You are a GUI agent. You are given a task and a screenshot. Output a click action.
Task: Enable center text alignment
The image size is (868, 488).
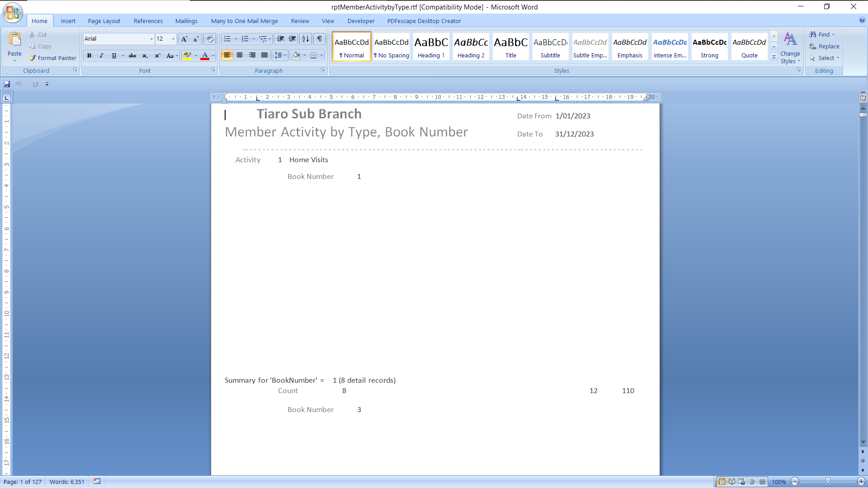pyautogui.click(x=240, y=55)
